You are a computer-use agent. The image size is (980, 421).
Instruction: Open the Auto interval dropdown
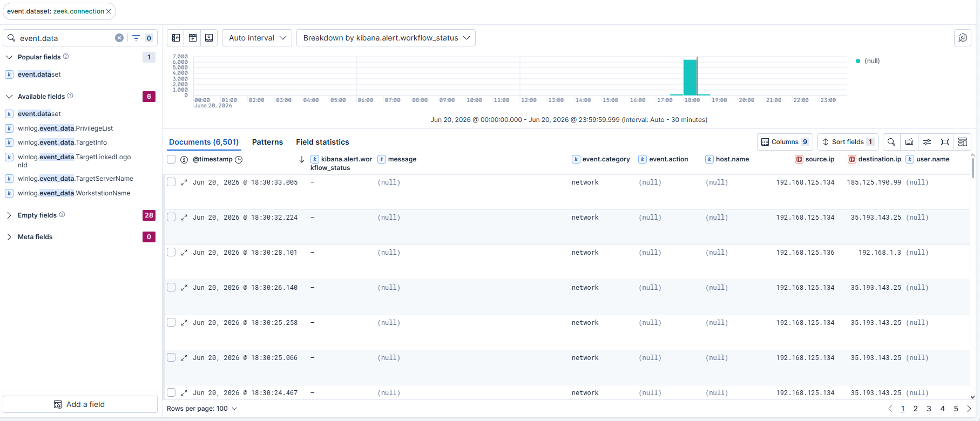[x=257, y=38]
